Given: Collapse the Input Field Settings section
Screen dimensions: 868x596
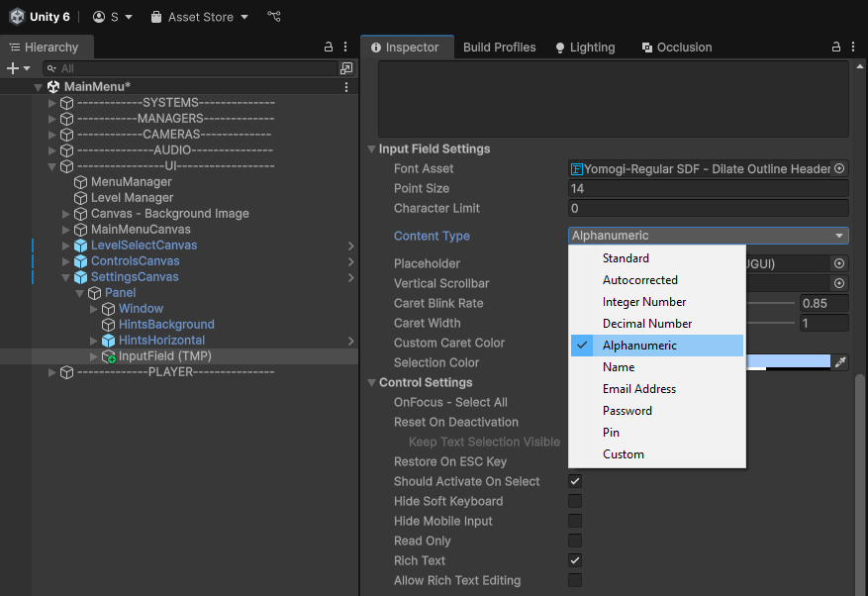Looking at the screenshot, I should pos(371,149).
